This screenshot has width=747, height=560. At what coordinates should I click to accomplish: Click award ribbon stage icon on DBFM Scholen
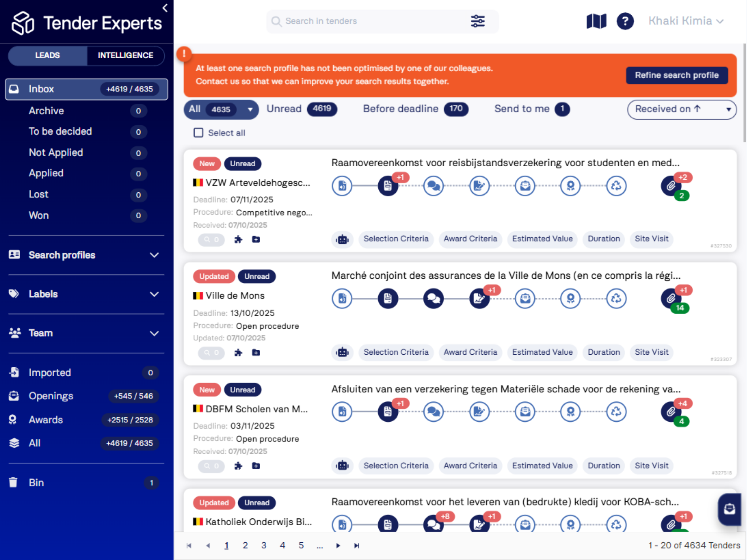(570, 412)
